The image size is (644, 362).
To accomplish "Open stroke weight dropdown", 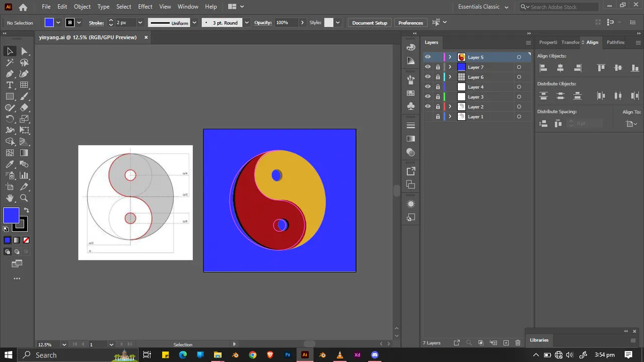I will coord(140,23).
